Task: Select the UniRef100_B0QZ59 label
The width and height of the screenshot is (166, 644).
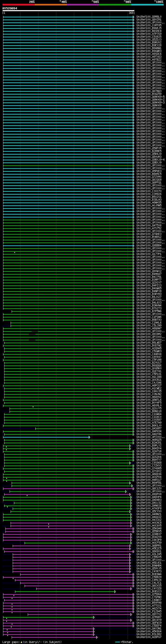Action: [x=149, y=94]
